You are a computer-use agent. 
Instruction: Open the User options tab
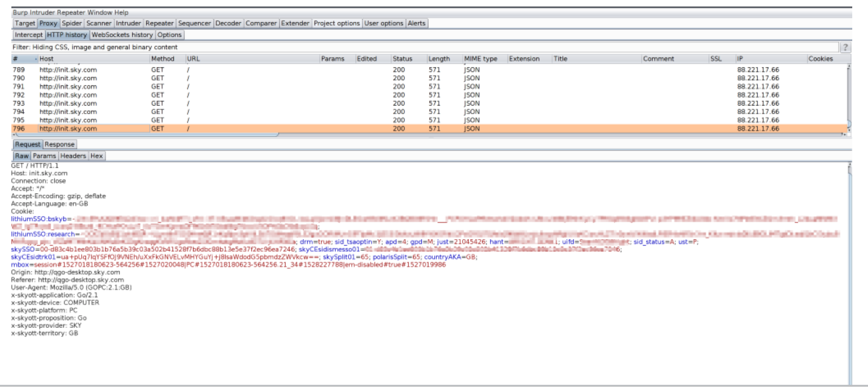384,23
